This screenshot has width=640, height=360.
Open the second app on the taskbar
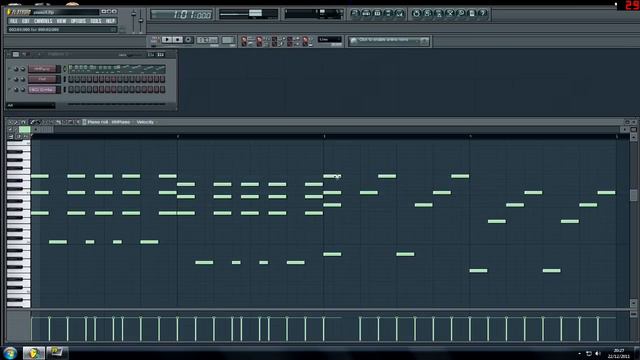(57, 353)
